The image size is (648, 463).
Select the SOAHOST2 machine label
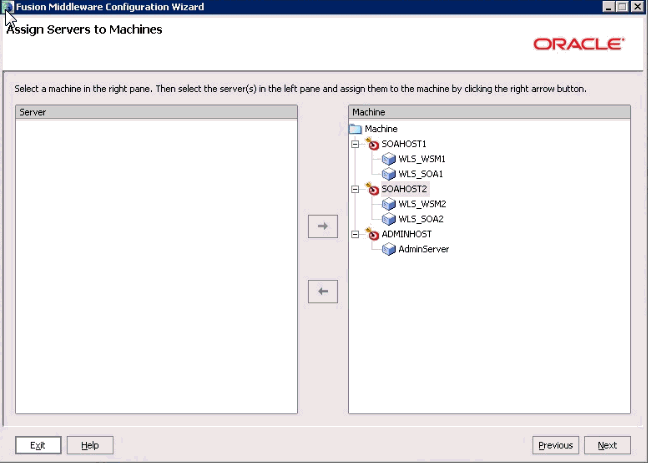pos(404,189)
